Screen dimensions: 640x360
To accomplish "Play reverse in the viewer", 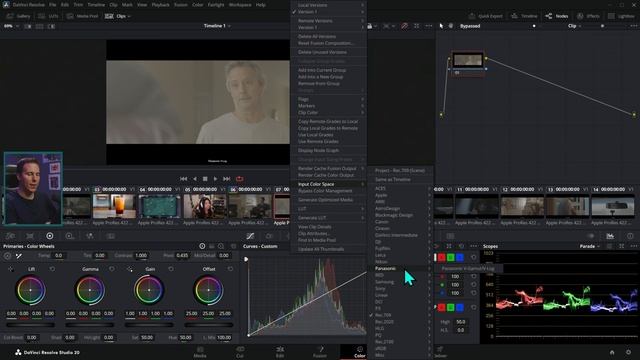I will [195, 179].
